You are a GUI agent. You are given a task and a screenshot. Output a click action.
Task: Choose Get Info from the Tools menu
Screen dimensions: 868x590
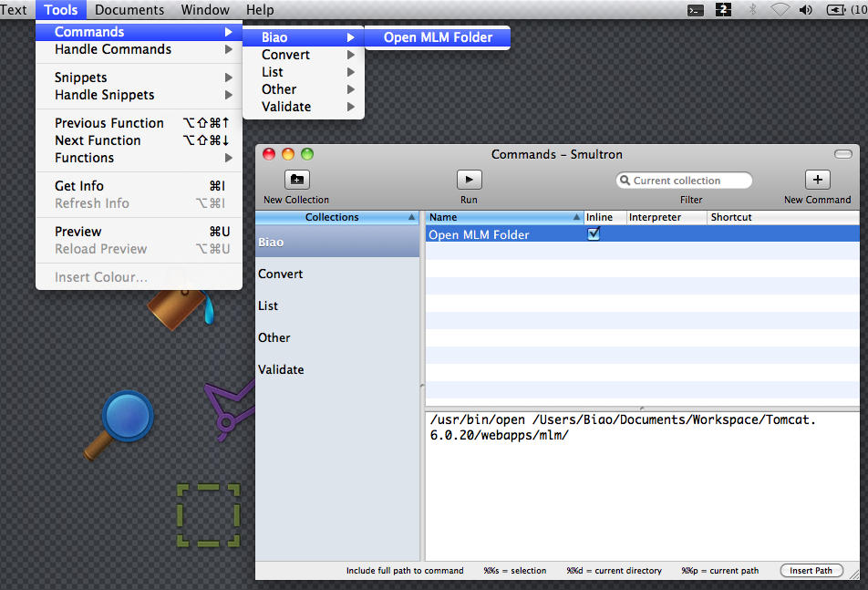tap(79, 186)
